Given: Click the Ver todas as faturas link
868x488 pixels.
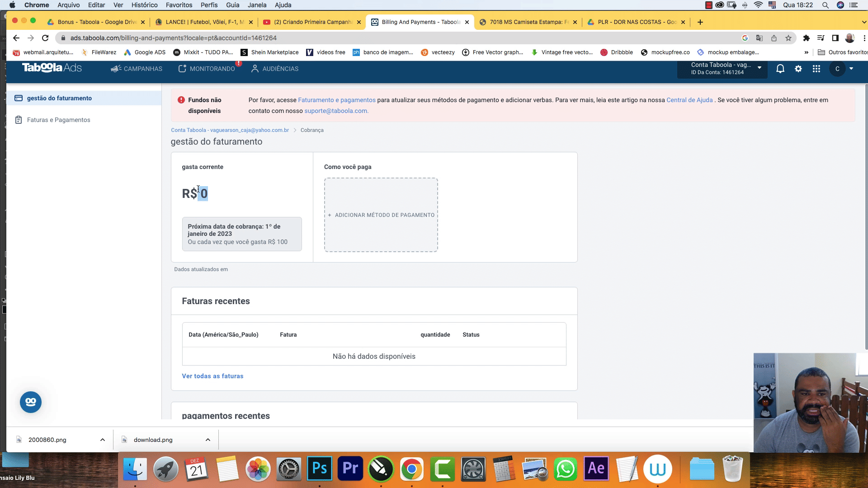Looking at the screenshot, I should pyautogui.click(x=212, y=376).
